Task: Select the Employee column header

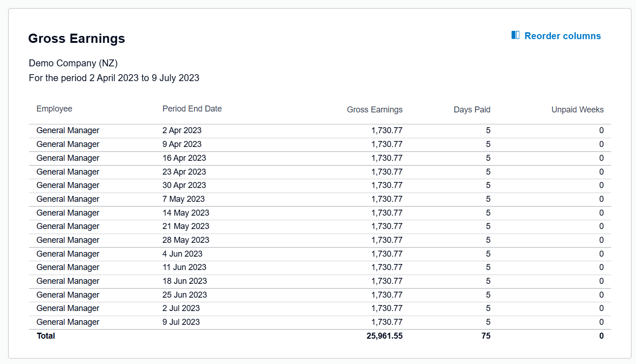Action: (x=54, y=109)
